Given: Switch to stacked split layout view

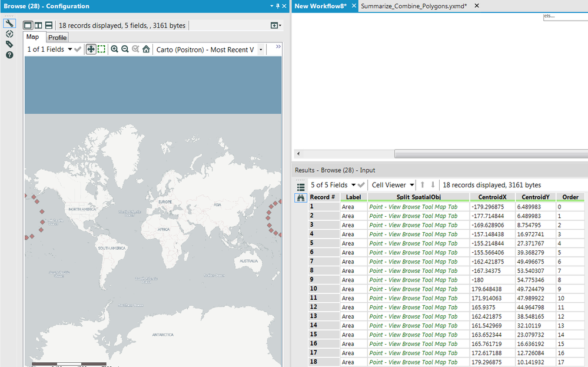Looking at the screenshot, I should tap(49, 25).
